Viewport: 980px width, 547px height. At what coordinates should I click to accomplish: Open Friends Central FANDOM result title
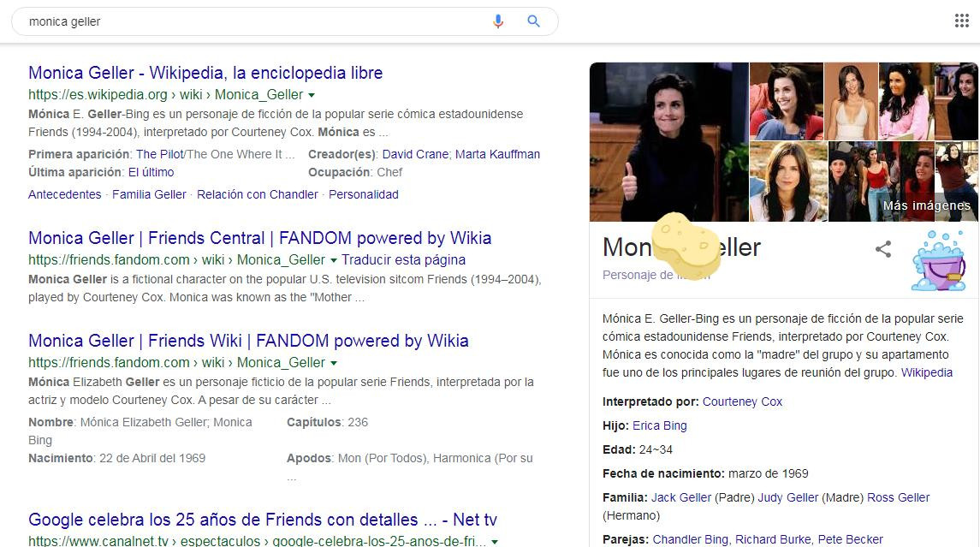(x=260, y=238)
